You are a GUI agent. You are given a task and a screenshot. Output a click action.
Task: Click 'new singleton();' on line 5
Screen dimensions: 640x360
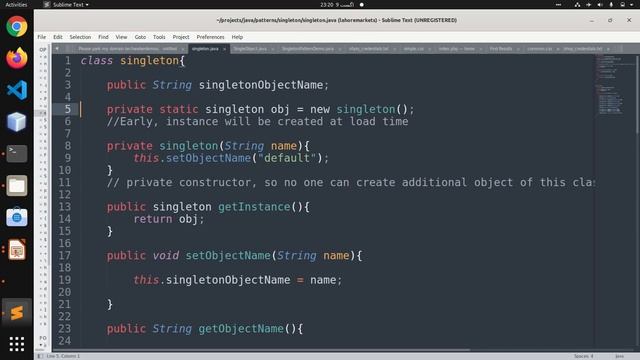(362, 109)
